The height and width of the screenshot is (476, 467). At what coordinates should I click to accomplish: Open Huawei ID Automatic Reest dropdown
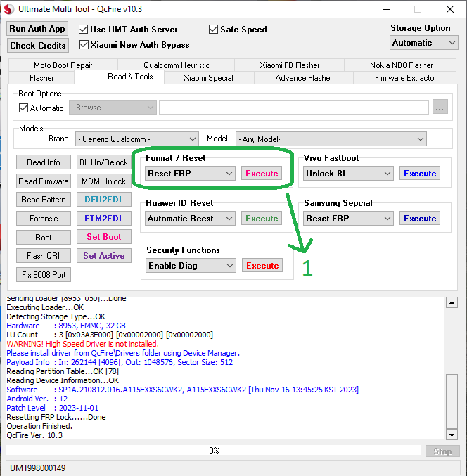(190, 218)
